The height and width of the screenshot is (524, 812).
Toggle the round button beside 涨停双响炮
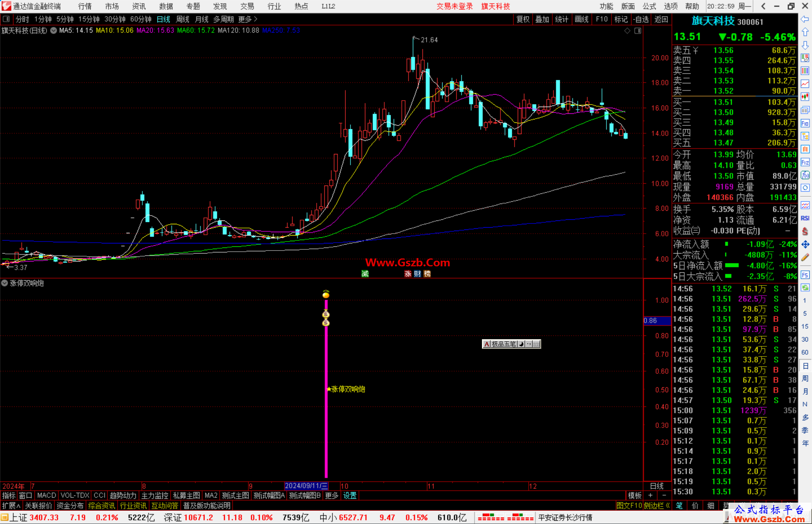[5, 283]
